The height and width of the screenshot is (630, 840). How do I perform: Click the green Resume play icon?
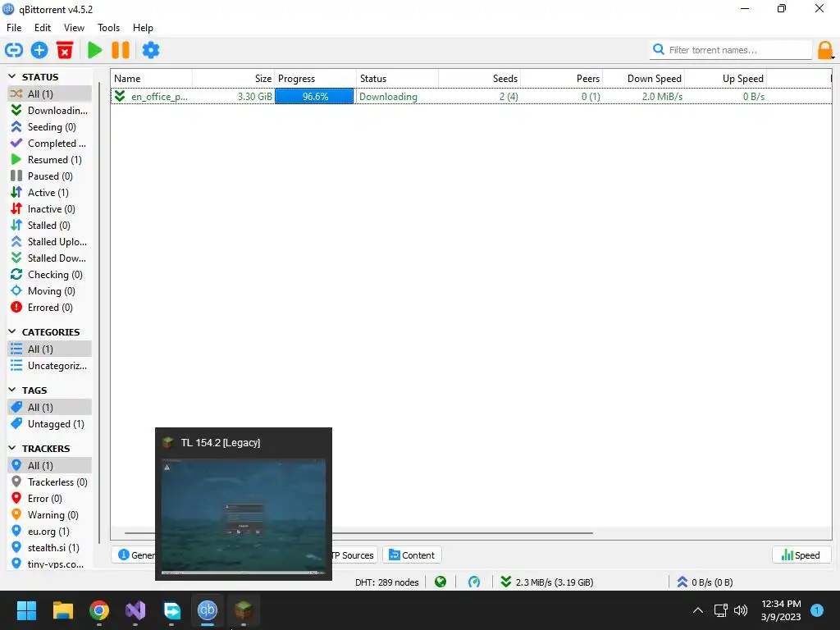coord(95,50)
